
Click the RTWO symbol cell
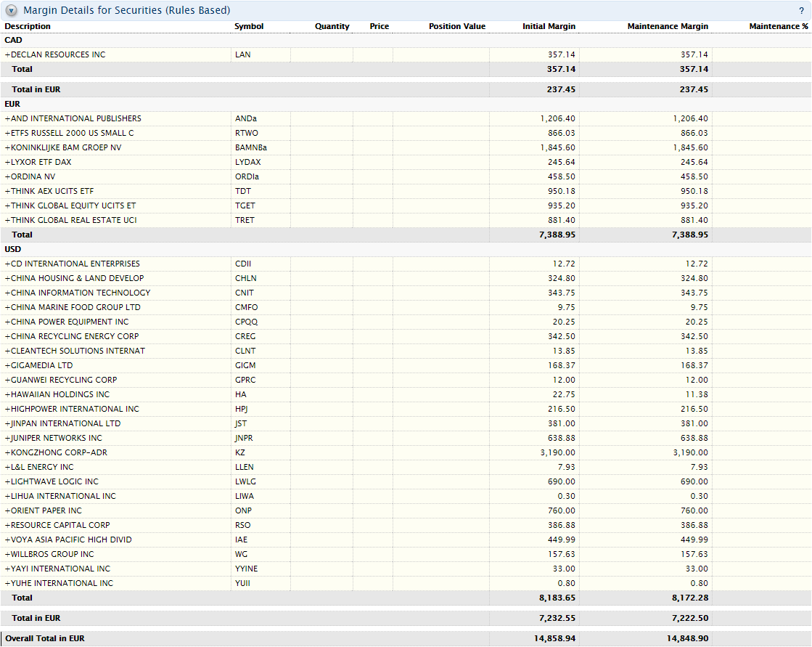247,133
